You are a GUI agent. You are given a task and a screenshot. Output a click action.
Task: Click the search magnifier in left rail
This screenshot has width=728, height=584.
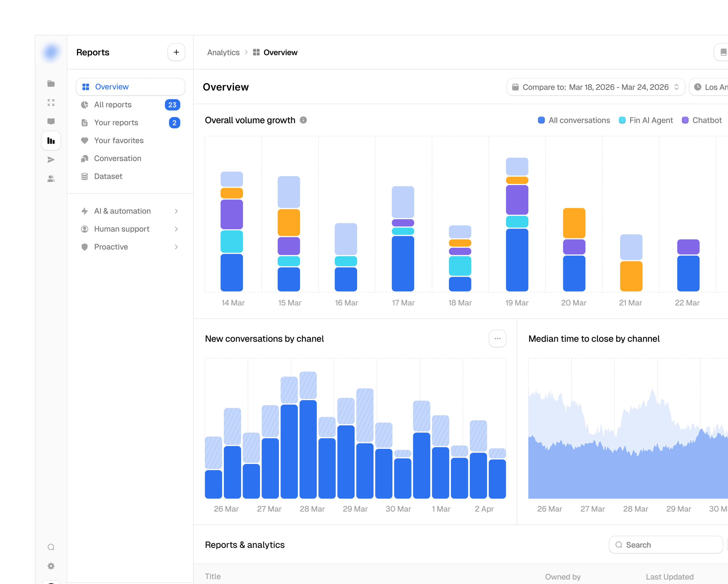(51, 547)
